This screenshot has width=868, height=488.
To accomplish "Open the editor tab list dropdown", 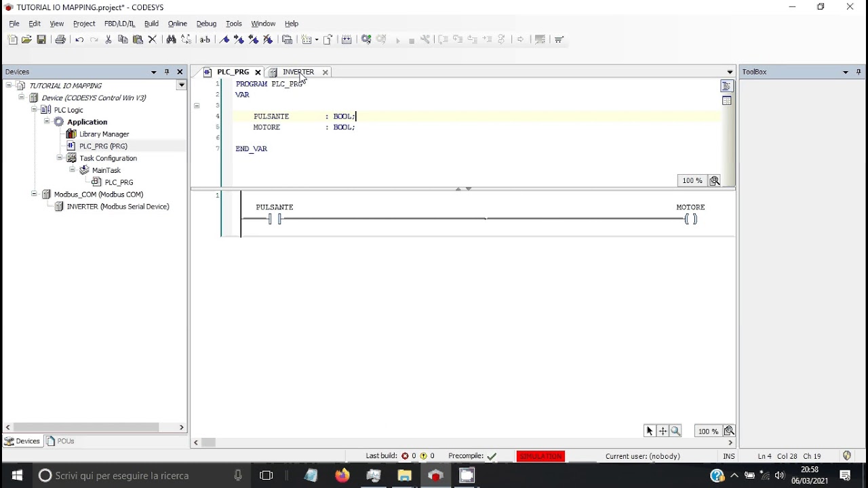I will 730,72.
